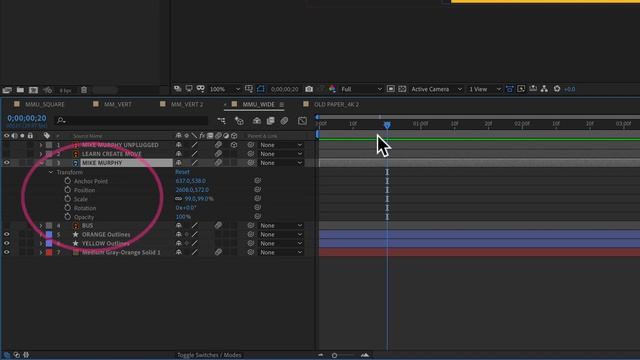
Task: Open grid and guide options icon
Action: click(249, 89)
